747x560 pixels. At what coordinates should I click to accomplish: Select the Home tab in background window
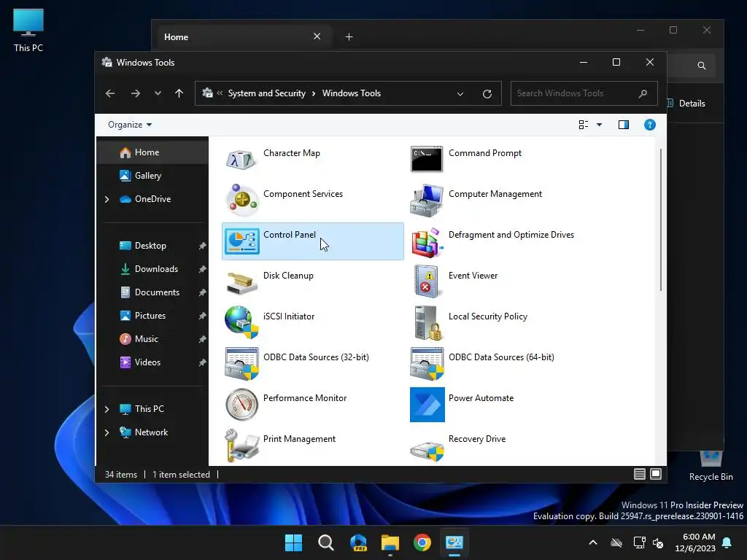coord(243,36)
